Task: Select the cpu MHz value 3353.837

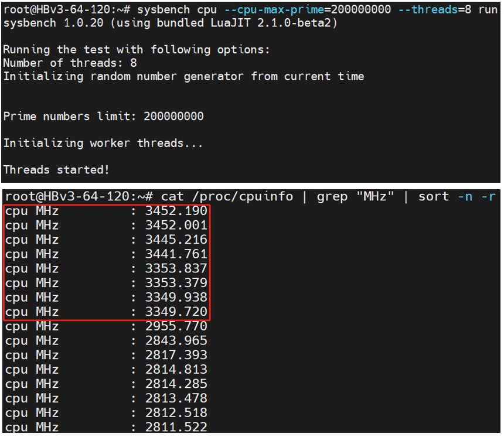Action: [176, 269]
